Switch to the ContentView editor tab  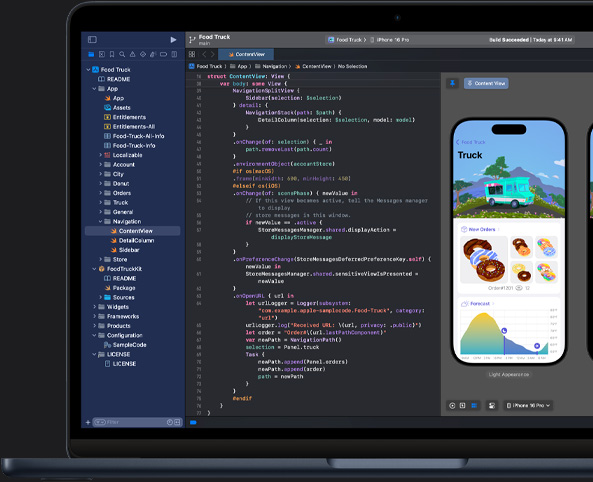point(246,54)
